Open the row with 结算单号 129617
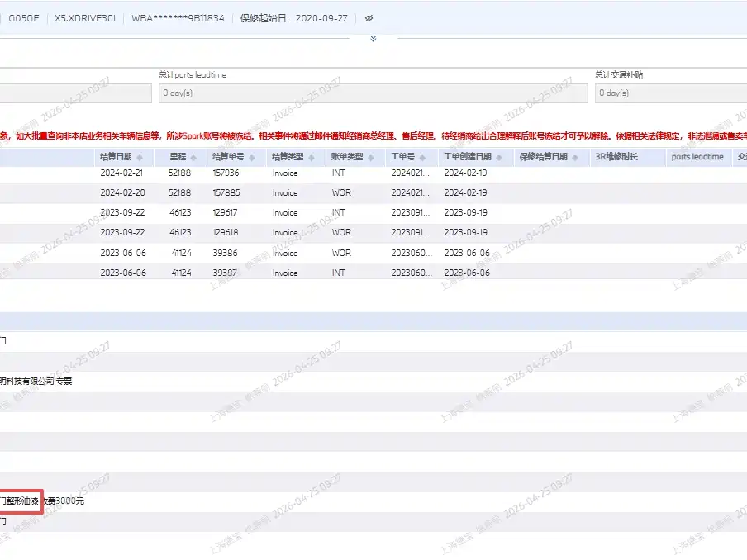 tap(373, 213)
